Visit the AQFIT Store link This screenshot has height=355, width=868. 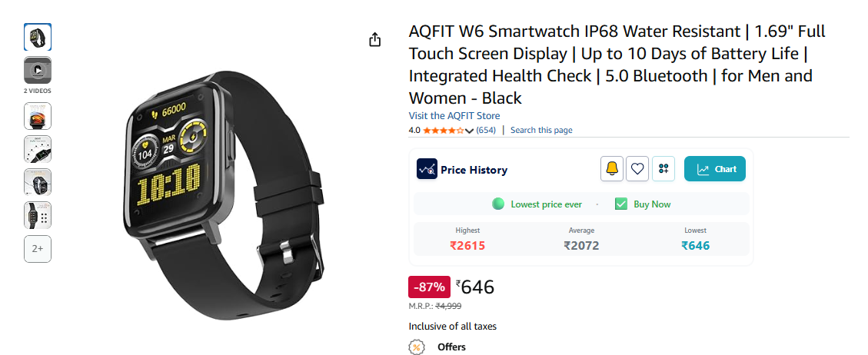pos(454,116)
